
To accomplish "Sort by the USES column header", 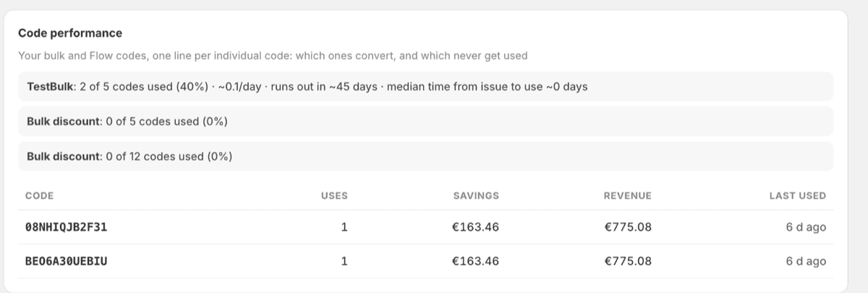I will pyautogui.click(x=334, y=195).
